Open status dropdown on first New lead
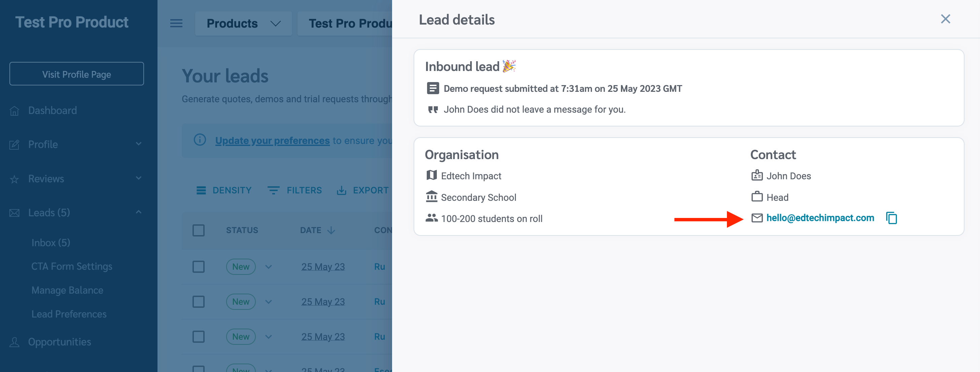Screen dimensions: 980x372 coord(269,267)
